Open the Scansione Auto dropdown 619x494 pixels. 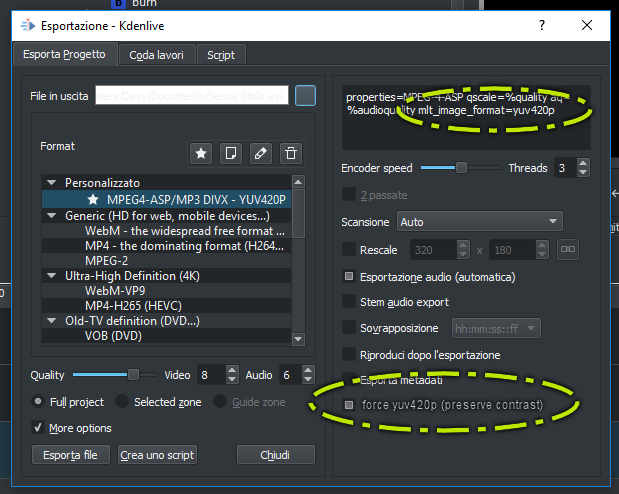(x=480, y=222)
